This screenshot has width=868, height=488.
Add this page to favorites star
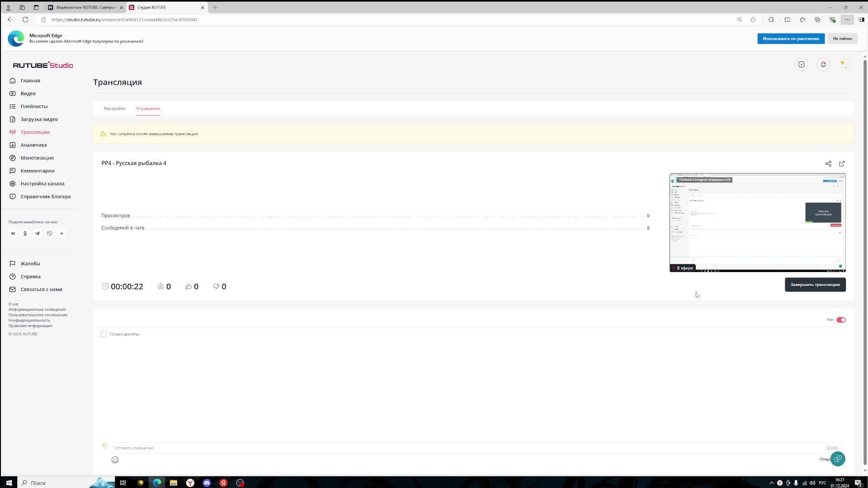pos(753,19)
